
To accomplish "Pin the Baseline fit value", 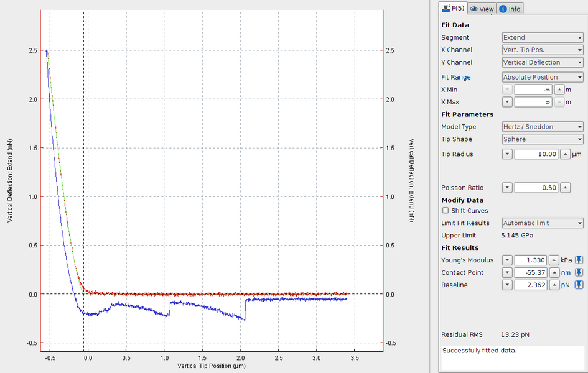I will tap(579, 285).
